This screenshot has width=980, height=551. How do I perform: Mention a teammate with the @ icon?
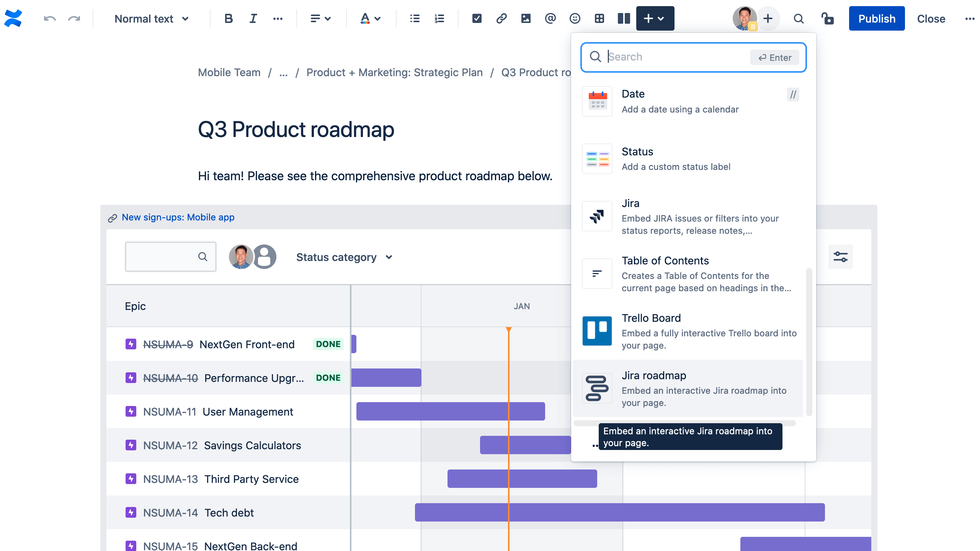[550, 18]
